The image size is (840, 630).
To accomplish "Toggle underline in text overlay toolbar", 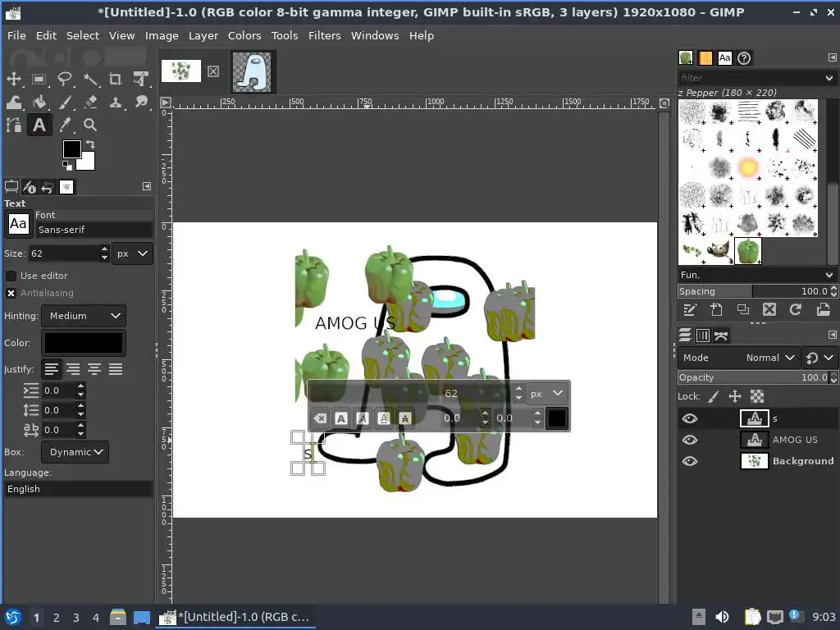I will [x=384, y=418].
